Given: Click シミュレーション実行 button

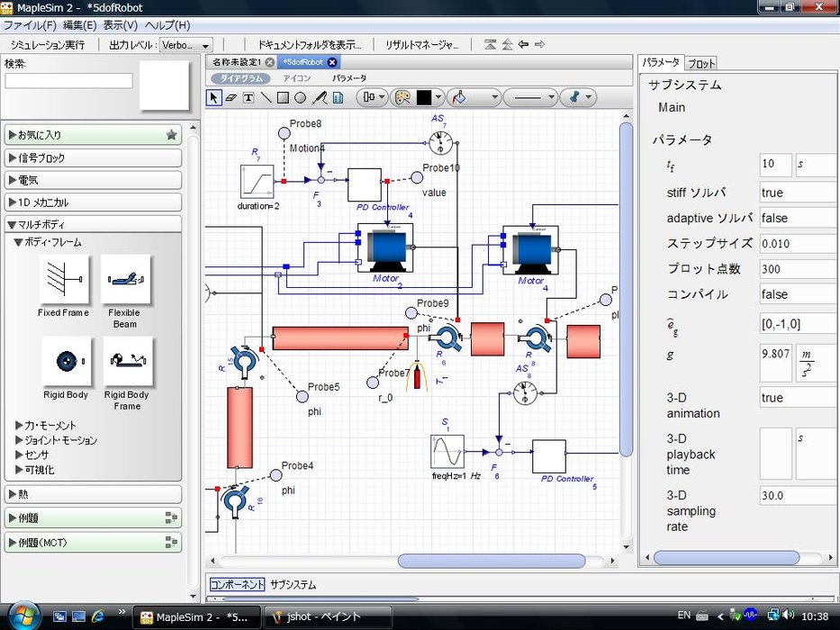Looking at the screenshot, I should (x=47, y=45).
